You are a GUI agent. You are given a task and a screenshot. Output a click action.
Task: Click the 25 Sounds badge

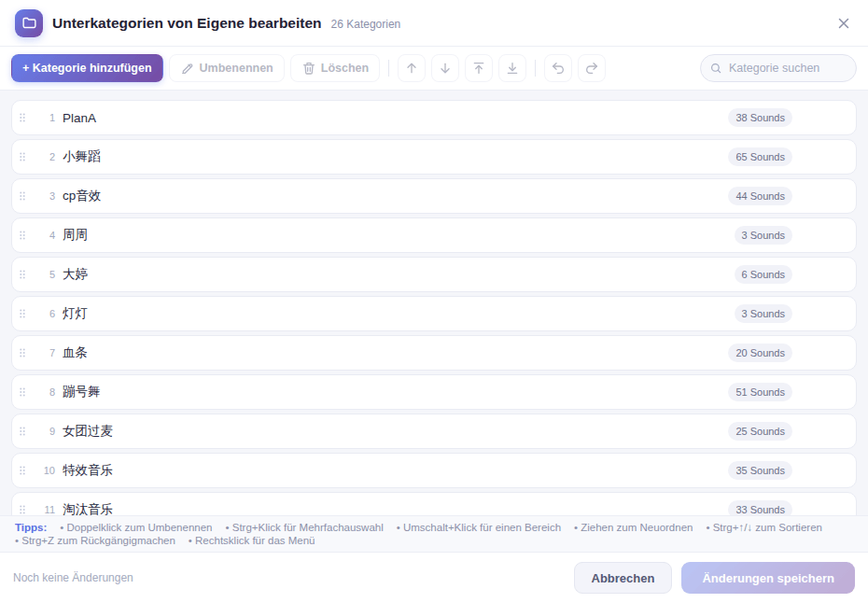pyautogui.click(x=760, y=432)
